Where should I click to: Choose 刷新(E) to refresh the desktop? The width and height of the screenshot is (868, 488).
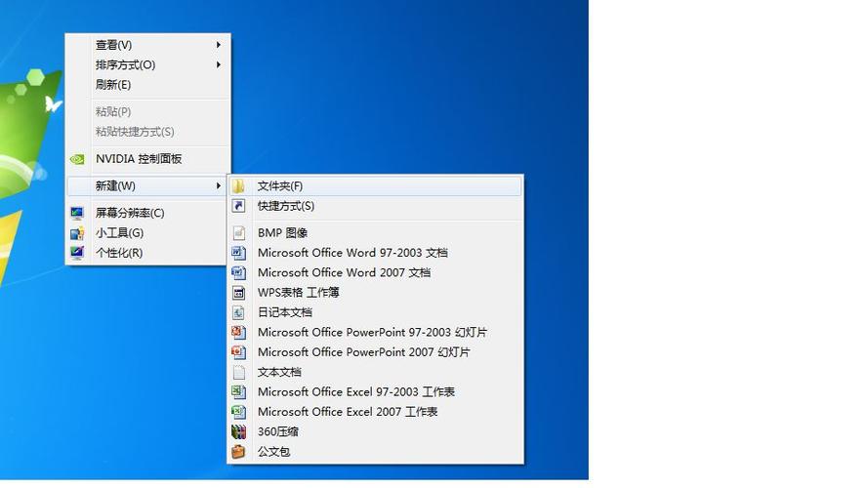(147, 85)
